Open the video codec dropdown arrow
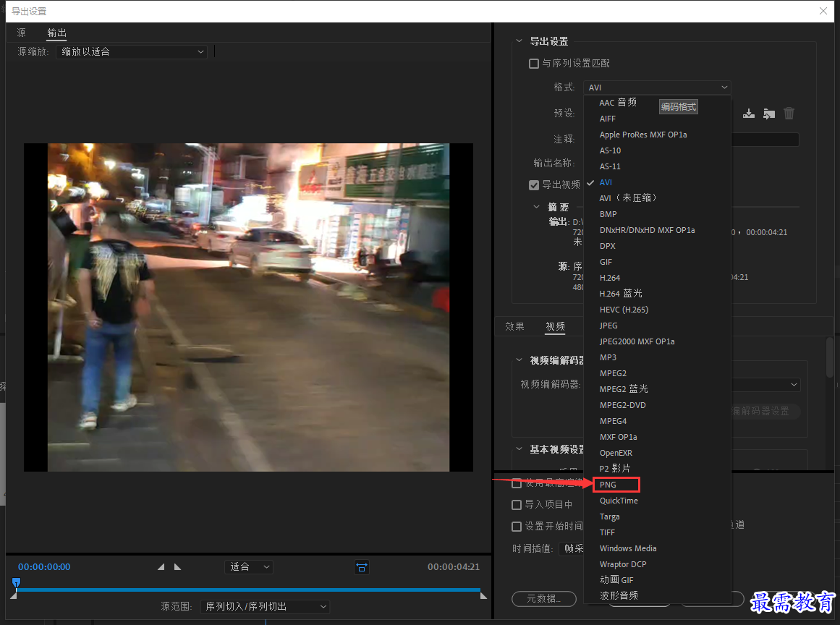The width and height of the screenshot is (840, 625). pos(794,385)
